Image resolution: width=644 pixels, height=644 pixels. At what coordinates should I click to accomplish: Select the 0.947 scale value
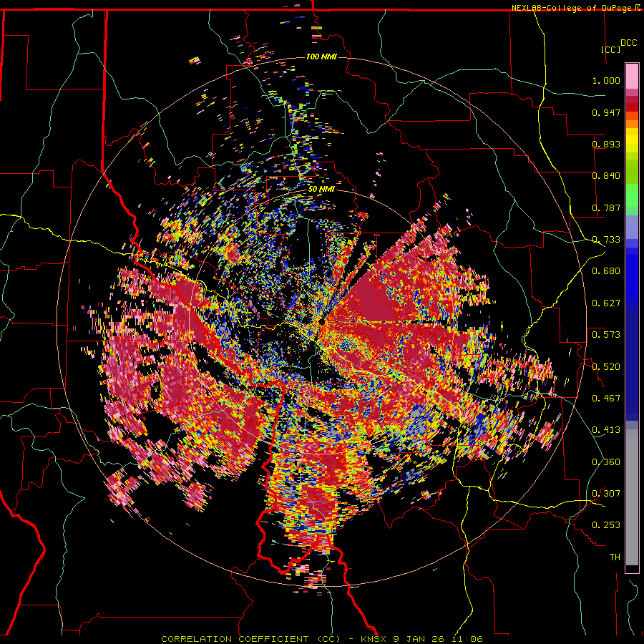[606, 112]
